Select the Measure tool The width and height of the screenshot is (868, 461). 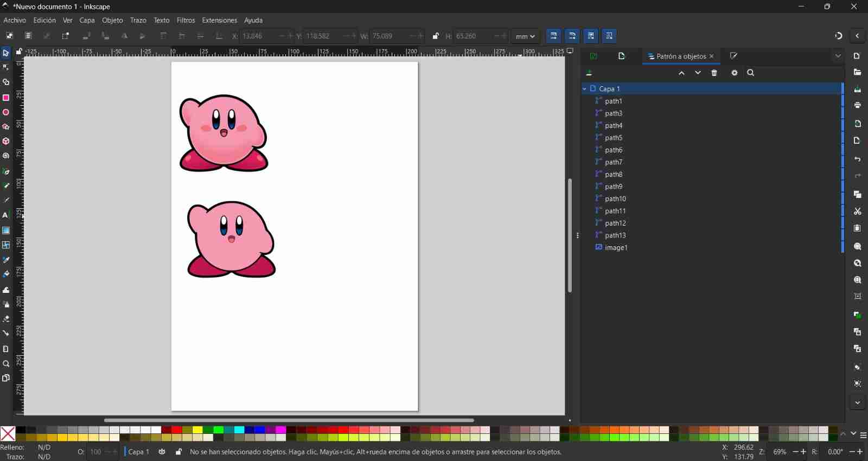(x=6, y=349)
